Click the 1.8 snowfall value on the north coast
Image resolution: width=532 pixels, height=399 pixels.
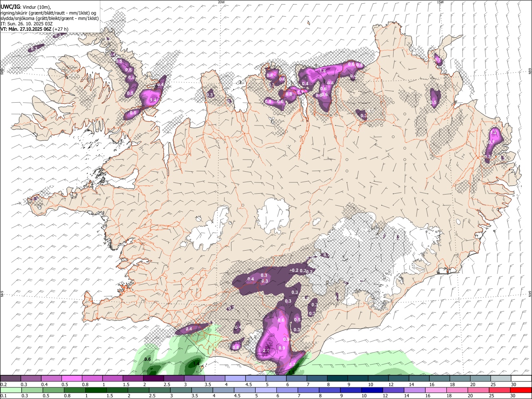coord(322,71)
